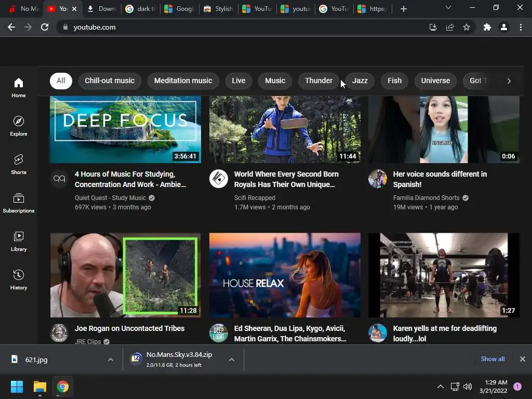The height and width of the screenshot is (399, 532).
Task: Open Explore in the YouTube sidebar
Action: tap(19, 126)
